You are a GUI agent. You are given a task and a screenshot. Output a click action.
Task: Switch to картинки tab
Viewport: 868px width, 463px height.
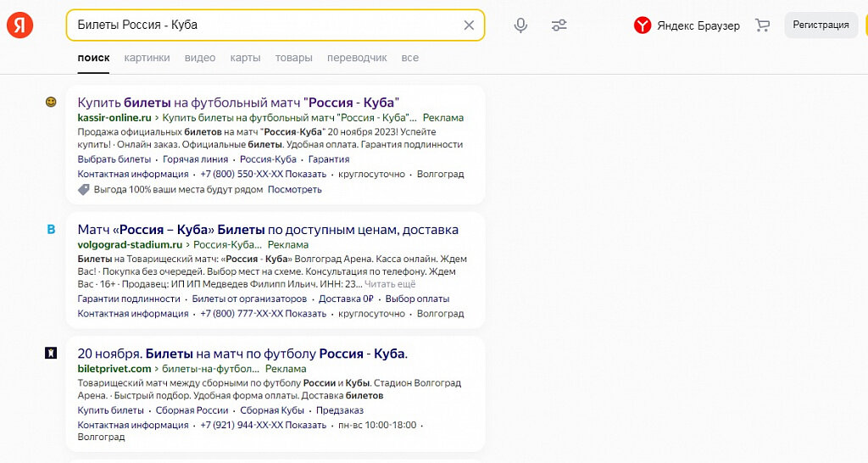pos(147,58)
